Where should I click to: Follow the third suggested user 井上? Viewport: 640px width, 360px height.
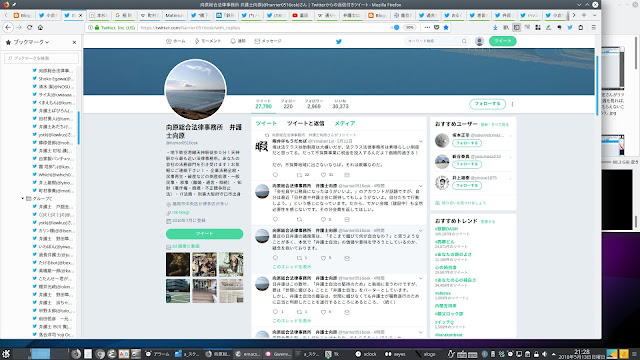[x=467, y=186]
